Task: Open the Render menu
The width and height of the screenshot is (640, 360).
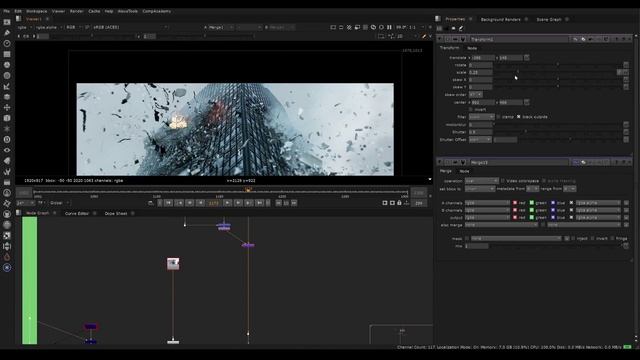Action: point(76,11)
